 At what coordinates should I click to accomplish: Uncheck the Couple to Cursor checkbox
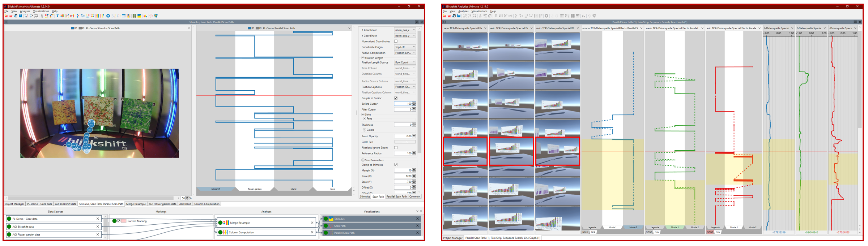click(396, 98)
